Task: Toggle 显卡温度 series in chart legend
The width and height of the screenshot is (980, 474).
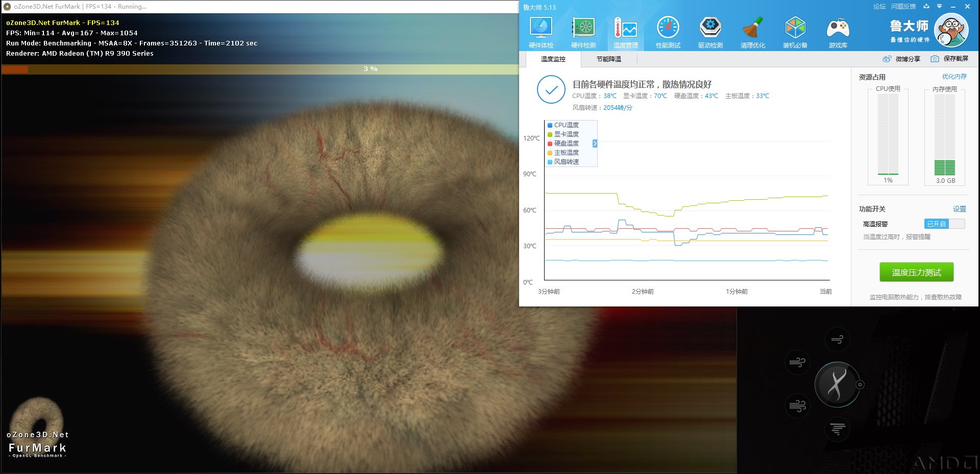Action: 563,134
